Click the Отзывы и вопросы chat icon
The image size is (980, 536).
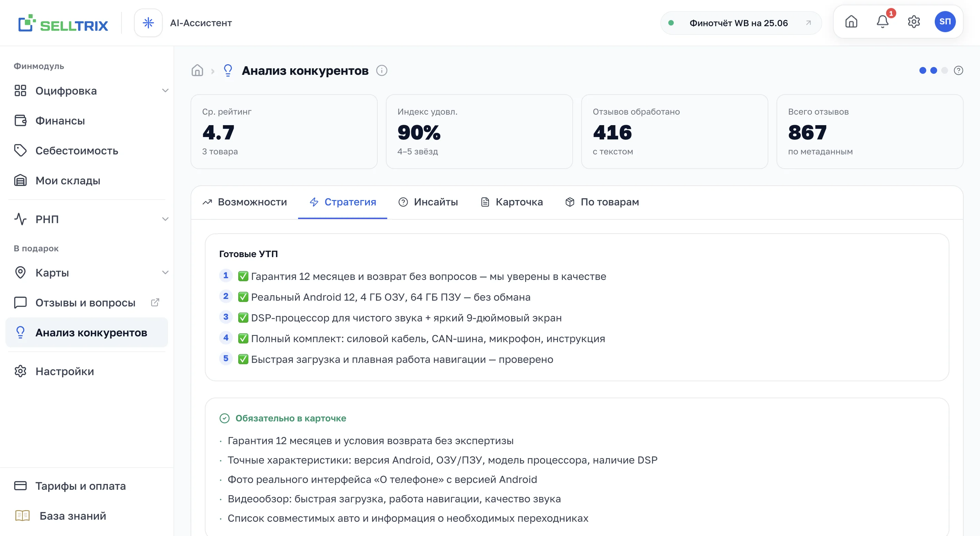(20, 303)
